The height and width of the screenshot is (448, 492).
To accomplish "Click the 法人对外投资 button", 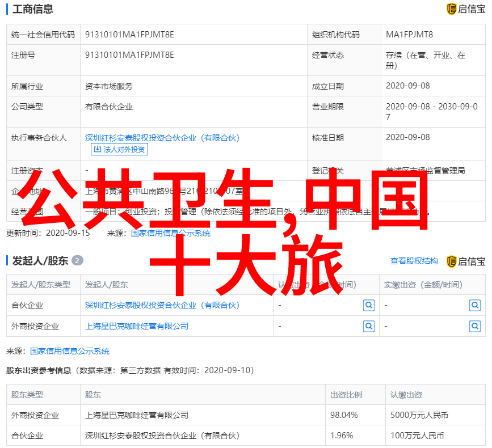I will point(119,149).
